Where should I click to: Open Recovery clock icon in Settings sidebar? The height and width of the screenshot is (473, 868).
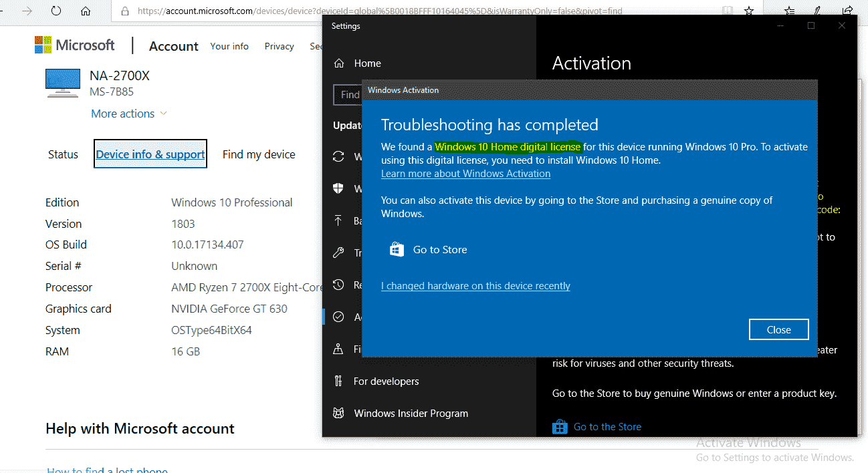pos(339,285)
